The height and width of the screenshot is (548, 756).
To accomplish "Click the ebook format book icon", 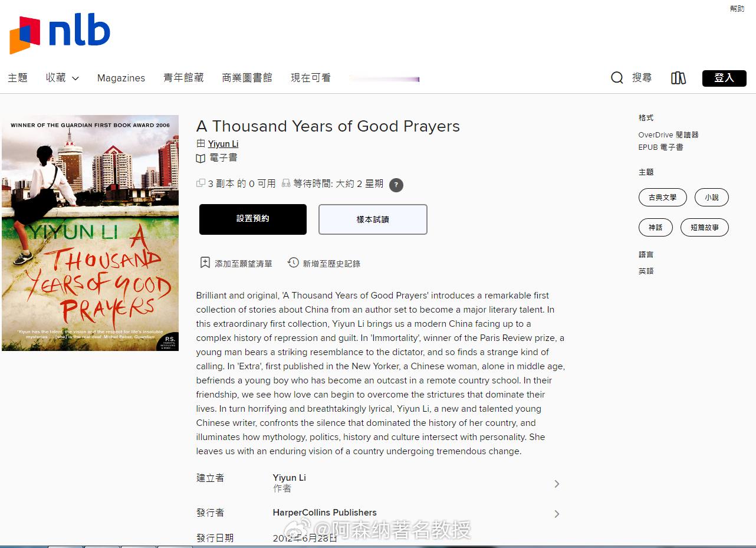I will (200, 158).
